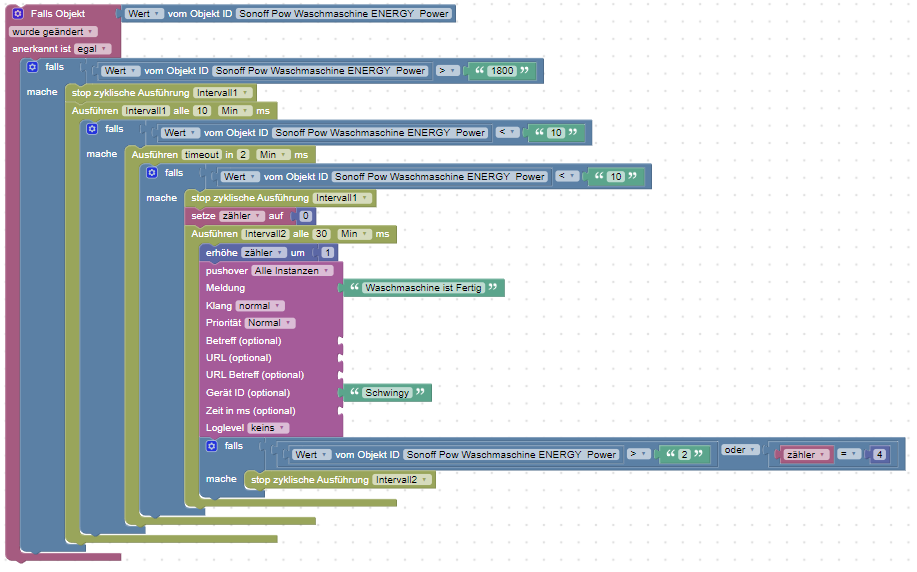Edit the timeout name field

202,154
